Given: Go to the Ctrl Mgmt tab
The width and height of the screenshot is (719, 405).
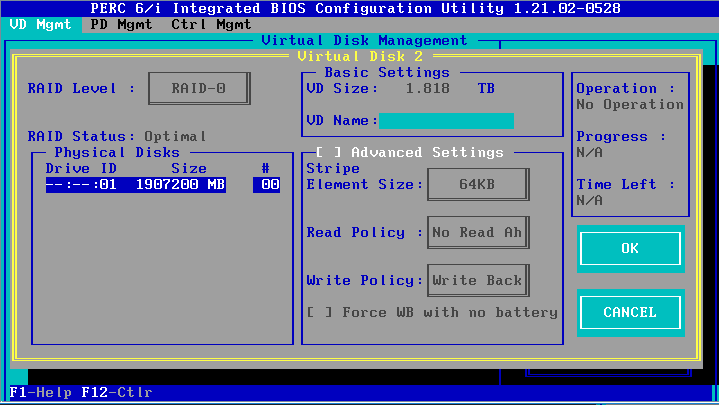Looking at the screenshot, I should [x=211, y=24].
